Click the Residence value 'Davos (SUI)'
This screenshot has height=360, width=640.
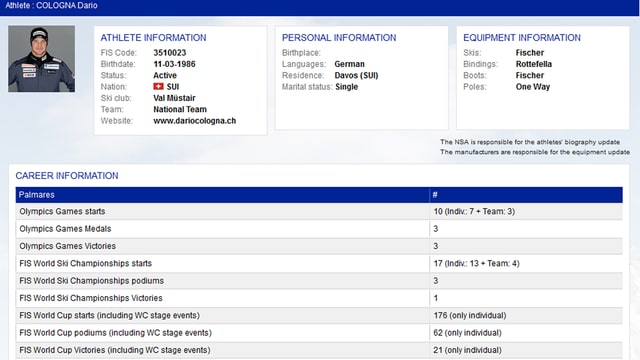(356, 76)
